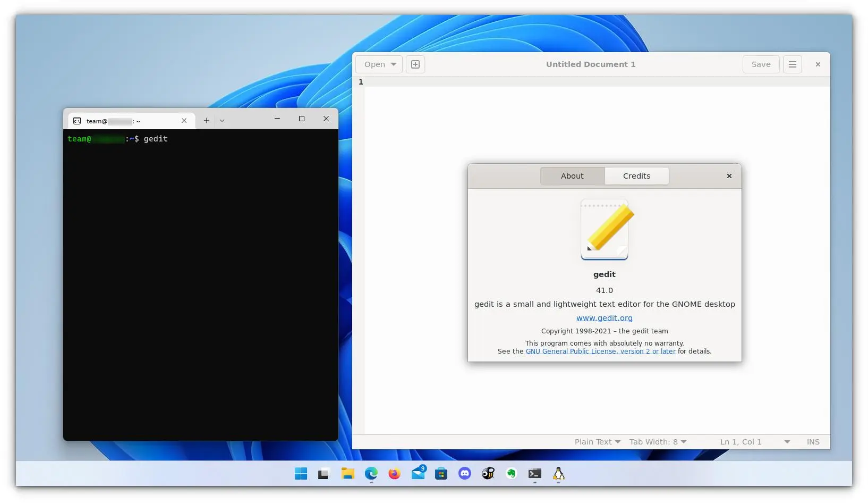Close the gedit window
The height and width of the screenshot is (503, 868).
click(x=818, y=64)
